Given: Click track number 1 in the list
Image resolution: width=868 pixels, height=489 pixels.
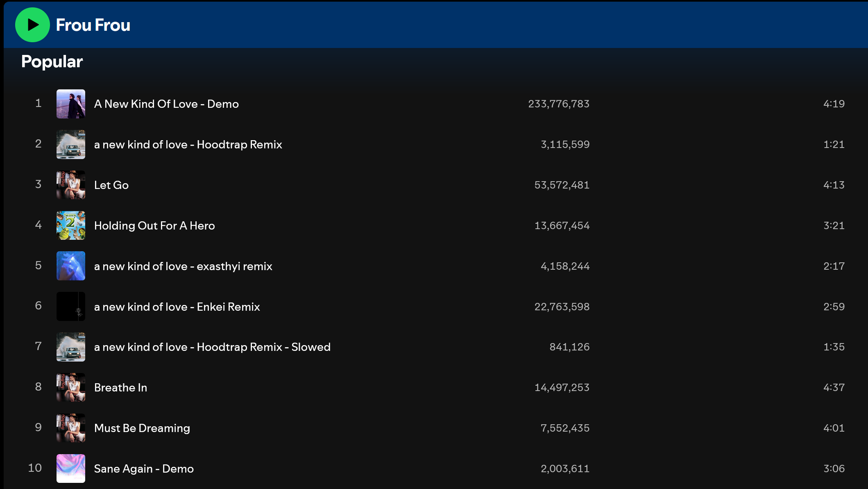Looking at the screenshot, I should click(38, 103).
